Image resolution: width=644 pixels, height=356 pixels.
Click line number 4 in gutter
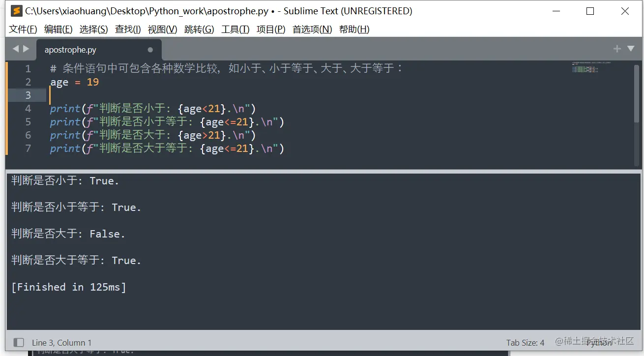[x=28, y=109]
